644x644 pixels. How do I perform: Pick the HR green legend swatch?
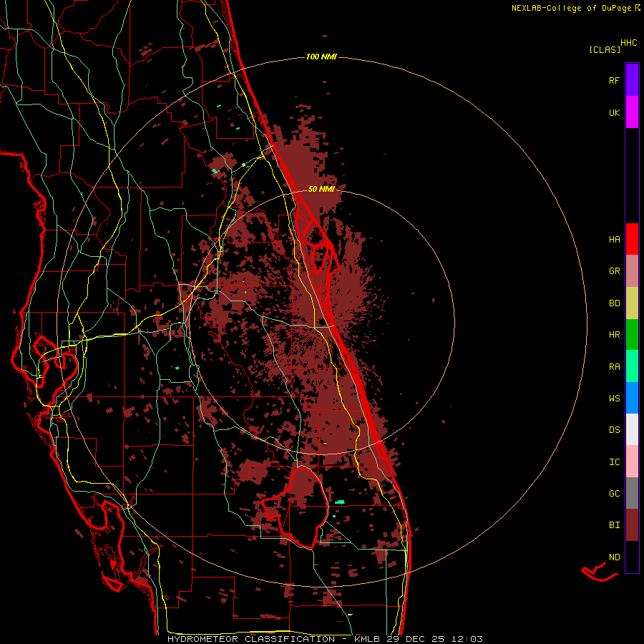[x=632, y=335]
